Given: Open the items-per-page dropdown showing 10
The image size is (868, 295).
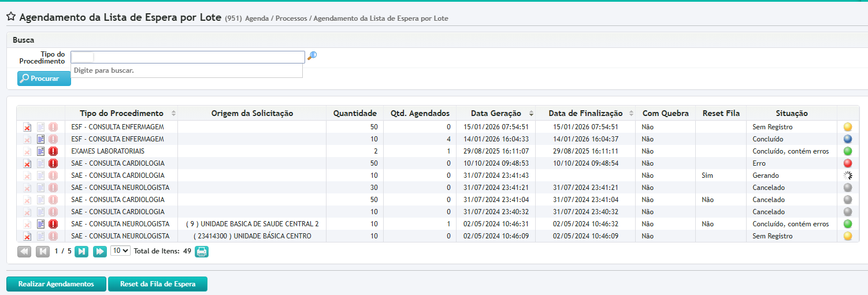Looking at the screenshot, I should pos(120,251).
